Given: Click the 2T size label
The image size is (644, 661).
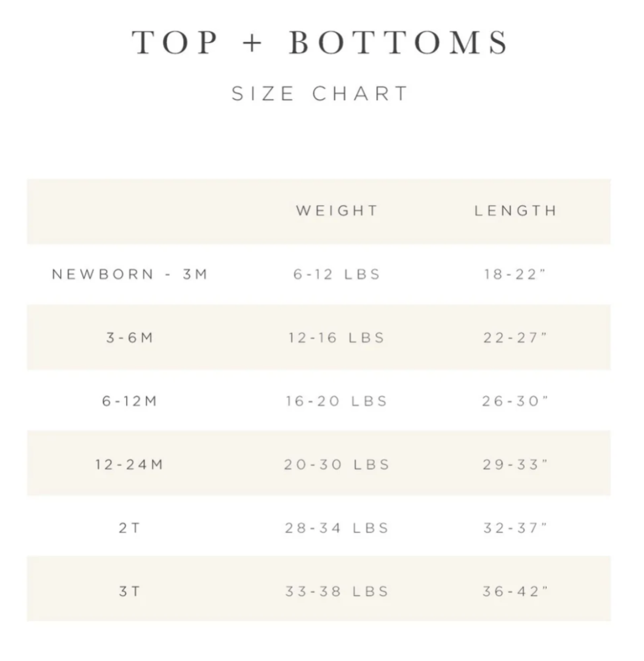Looking at the screenshot, I should [x=130, y=528].
